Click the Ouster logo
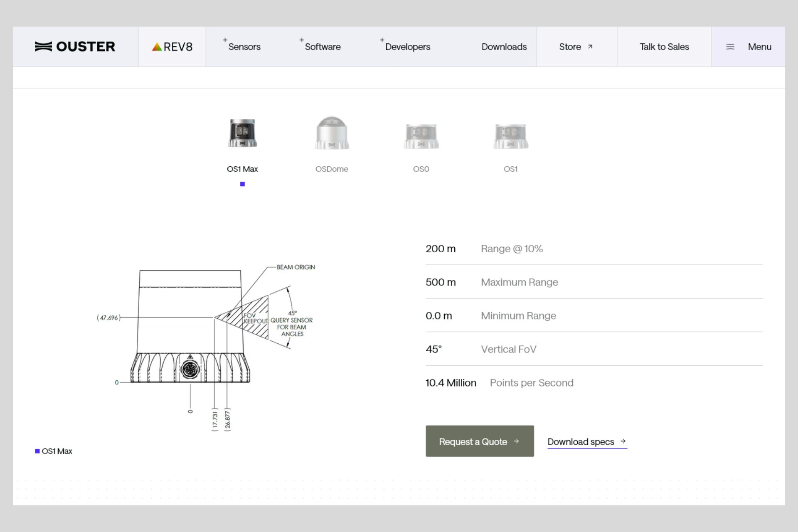The width and height of the screenshot is (798, 532). [75, 47]
